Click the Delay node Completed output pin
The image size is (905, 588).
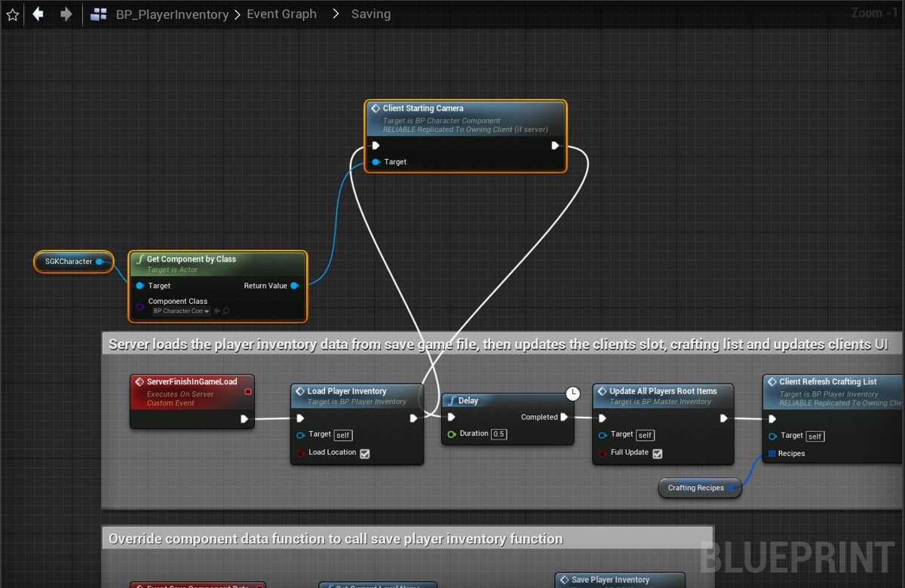click(x=564, y=417)
